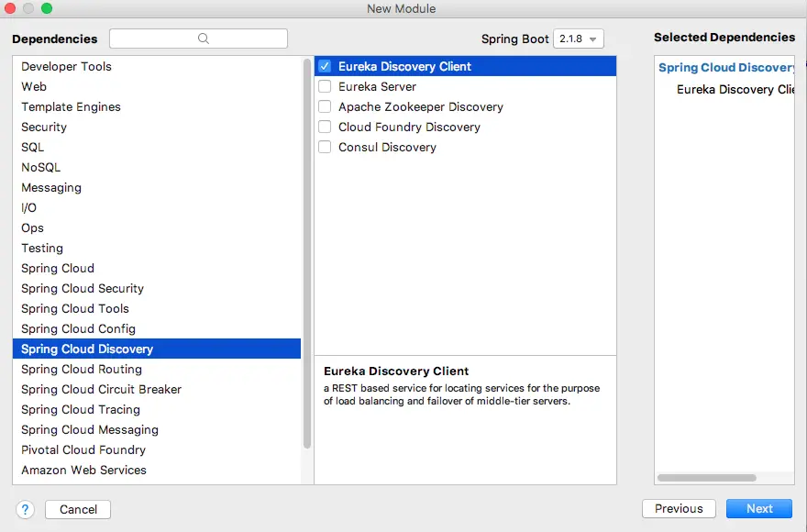The height and width of the screenshot is (532, 807).
Task: Select Spring Cloud Config category
Action: coord(157,328)
